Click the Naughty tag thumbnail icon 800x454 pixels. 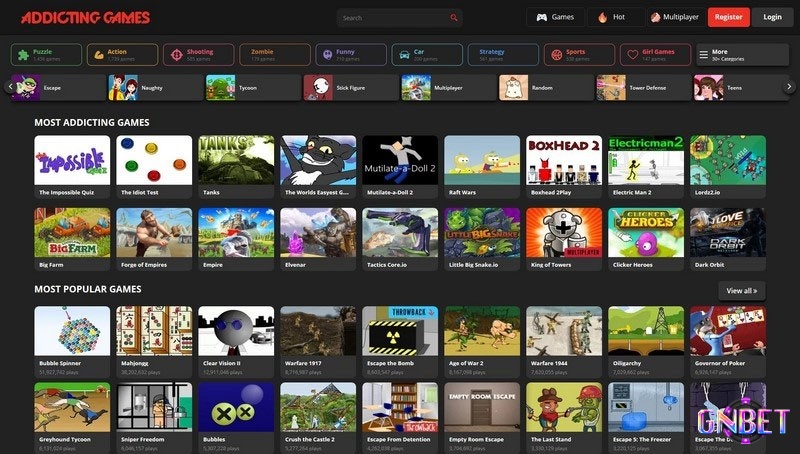(123, 88)
